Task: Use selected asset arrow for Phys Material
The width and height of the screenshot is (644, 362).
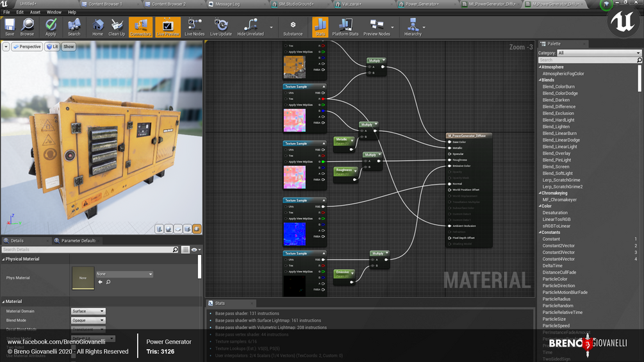Action: click(100, 282)
